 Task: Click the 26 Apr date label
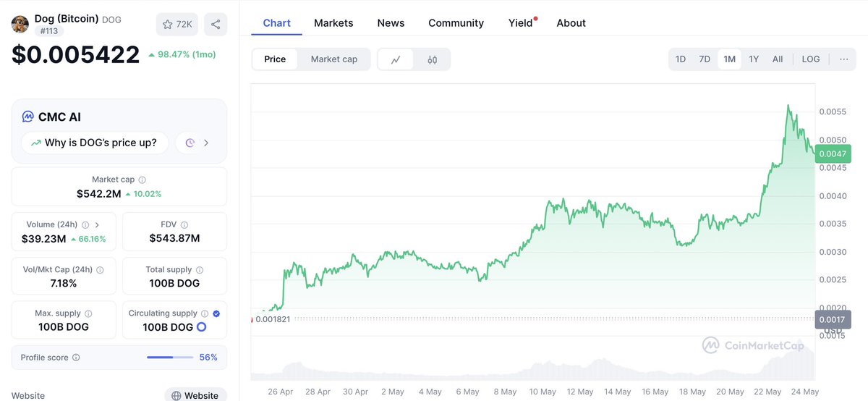coord(279,392)
